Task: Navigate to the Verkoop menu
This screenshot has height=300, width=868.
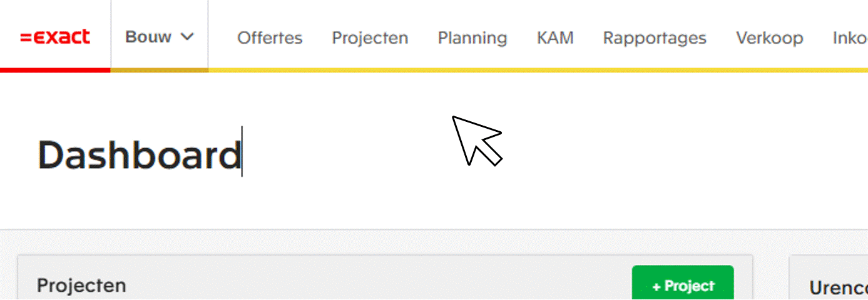Action: click(x=770, y=38)
